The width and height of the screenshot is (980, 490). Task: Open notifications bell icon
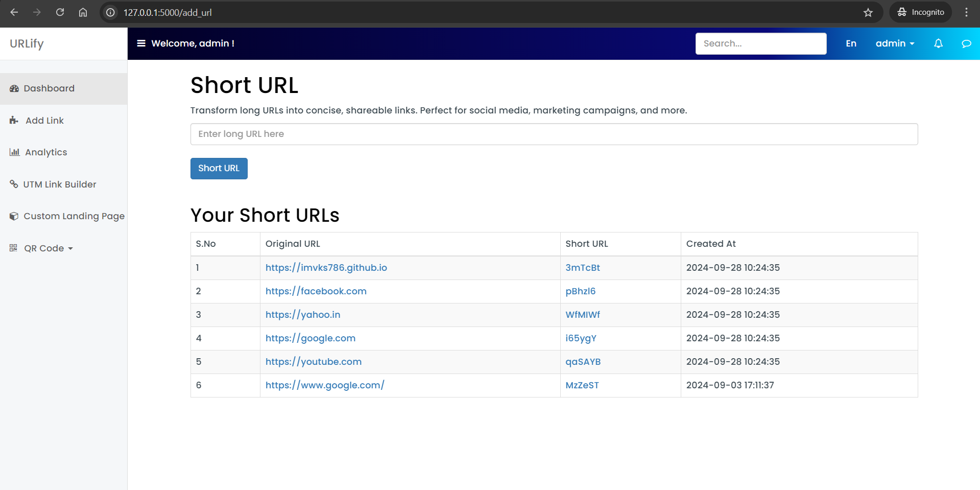938,43
